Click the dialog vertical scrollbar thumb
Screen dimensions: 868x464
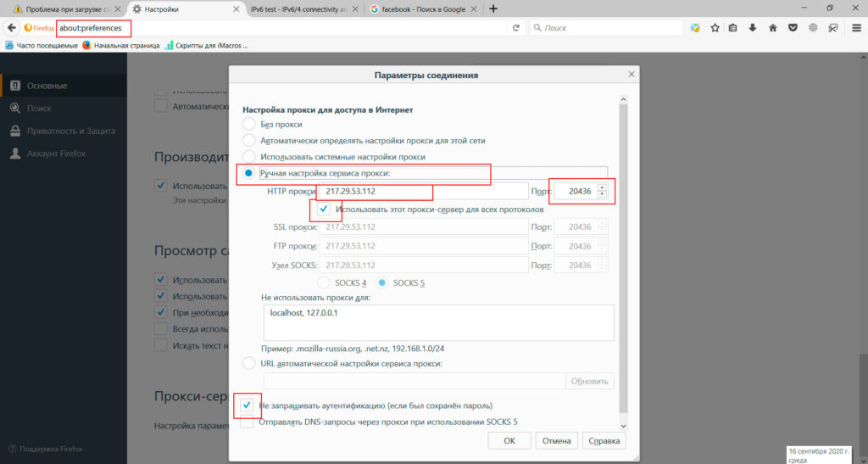click(623, 258)
